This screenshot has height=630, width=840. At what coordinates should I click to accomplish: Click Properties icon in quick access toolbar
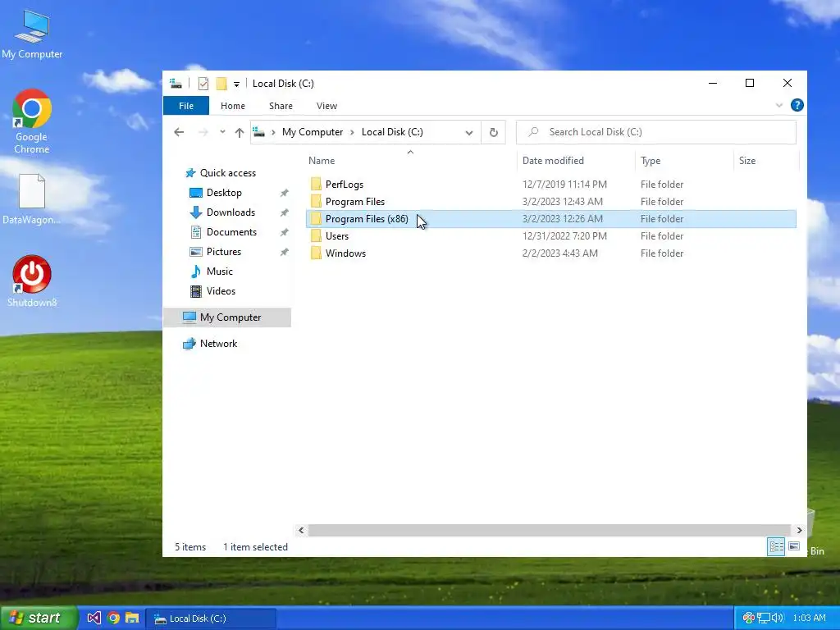[203, 84]
